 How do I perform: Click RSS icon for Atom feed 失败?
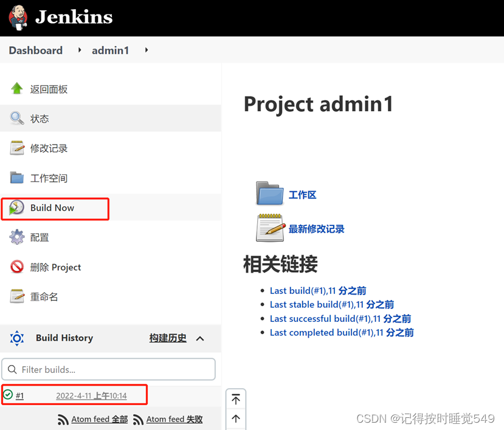(138, 419)
